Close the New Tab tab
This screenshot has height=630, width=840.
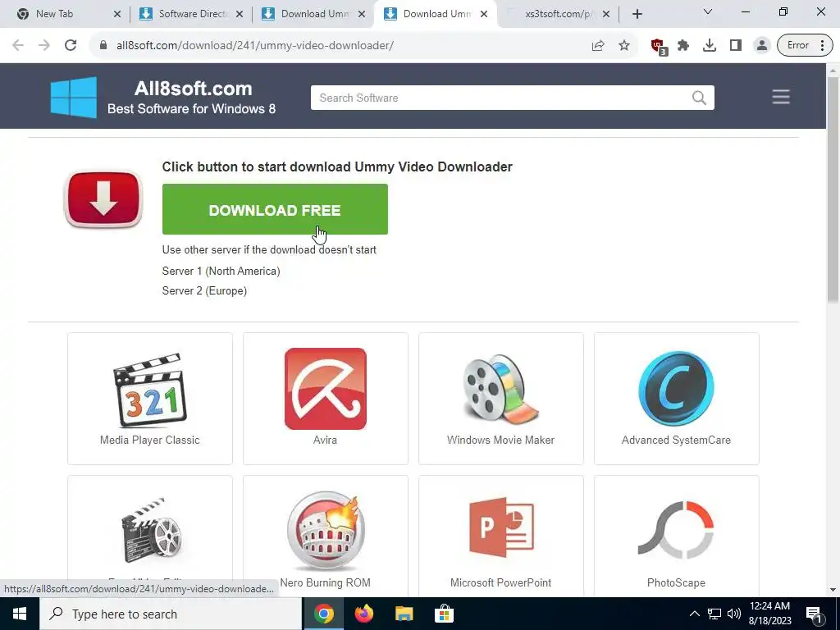coord(117,14)
